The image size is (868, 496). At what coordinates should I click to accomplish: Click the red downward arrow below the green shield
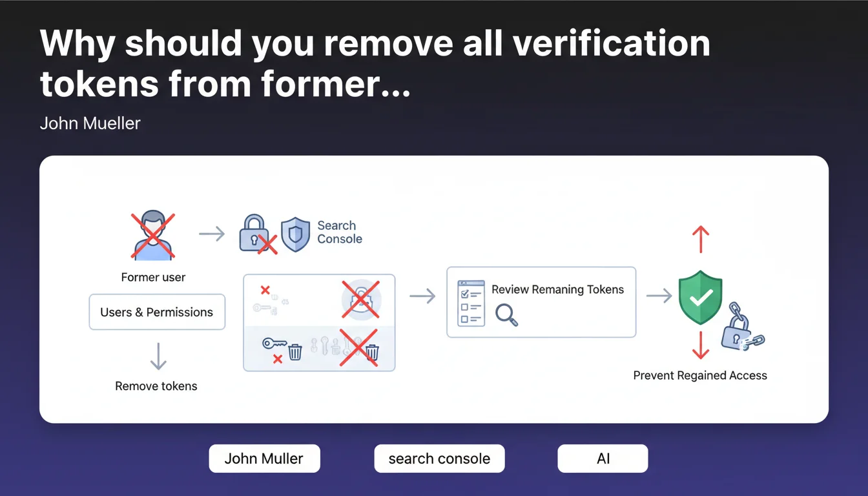tap(700, 346)
